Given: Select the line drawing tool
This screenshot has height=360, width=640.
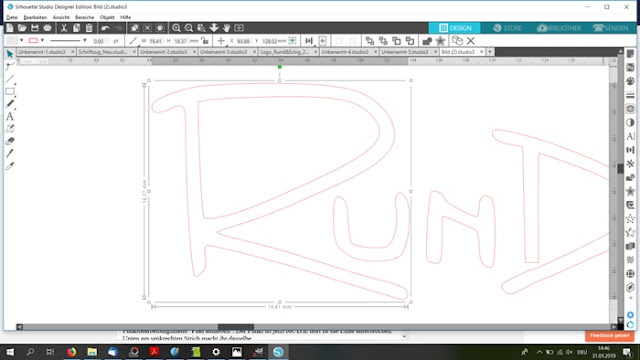Looking at the screenshot, I should 10,79.
